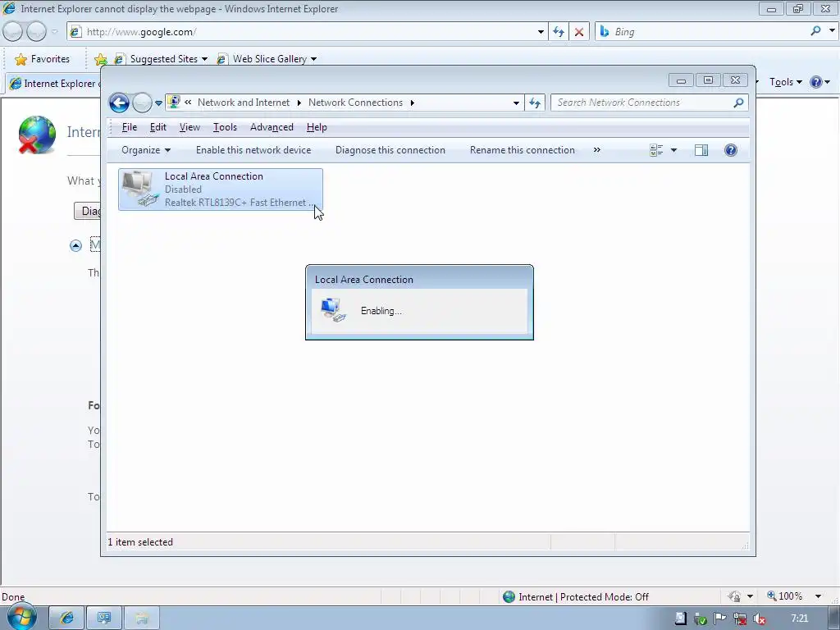Click the blue Help icon in Explorer toolbar
This screenshot has height=630, width=840.
(x=731, y=150)
